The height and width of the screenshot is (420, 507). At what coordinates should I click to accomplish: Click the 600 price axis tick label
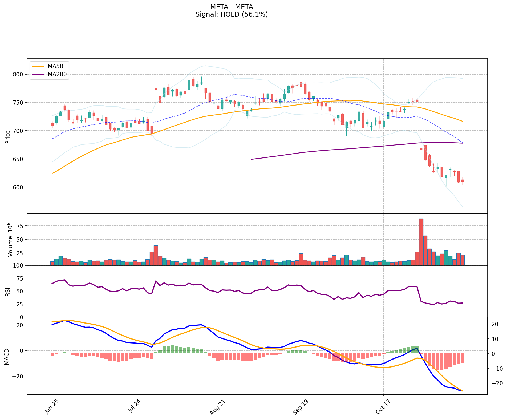click(x=18, y=187)
